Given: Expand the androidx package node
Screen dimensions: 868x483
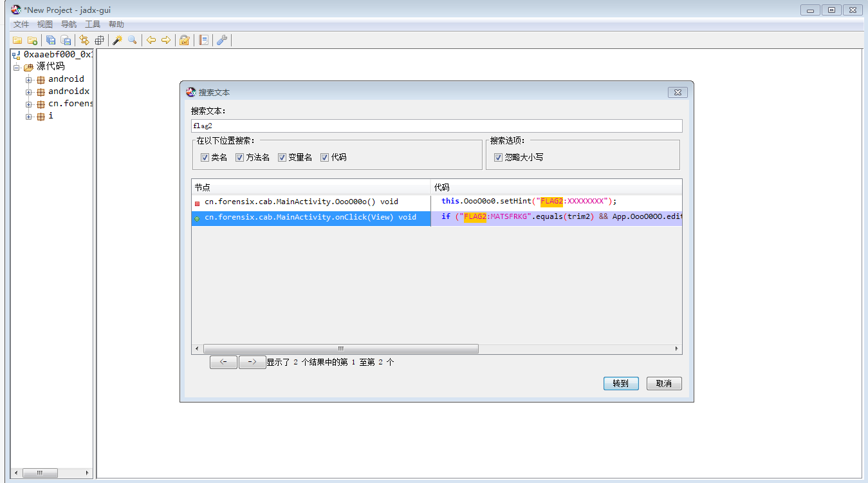Looking at the screenshot, I should point(29,92).
